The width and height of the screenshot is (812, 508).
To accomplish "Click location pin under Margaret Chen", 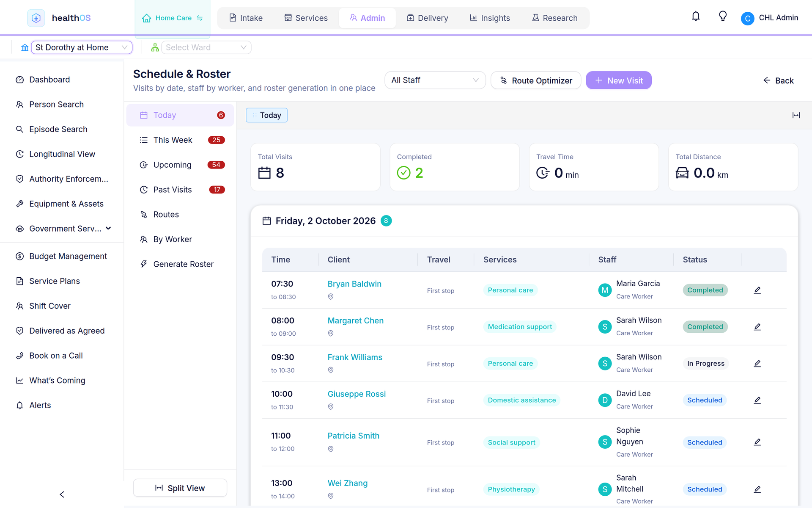I will click(331, 334).
